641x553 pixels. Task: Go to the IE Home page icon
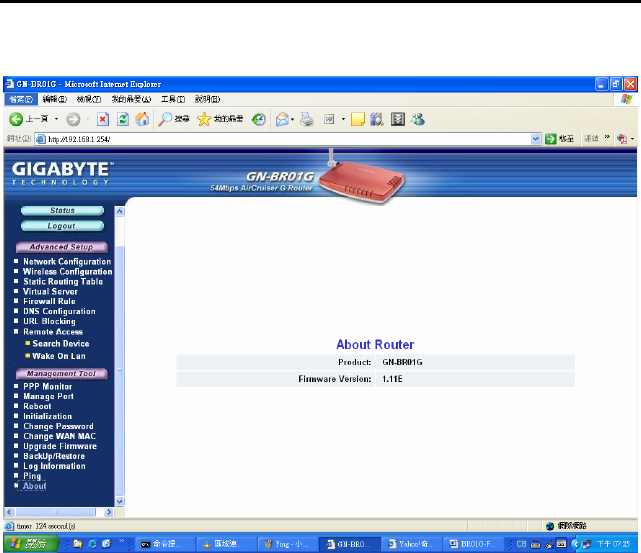142,119
